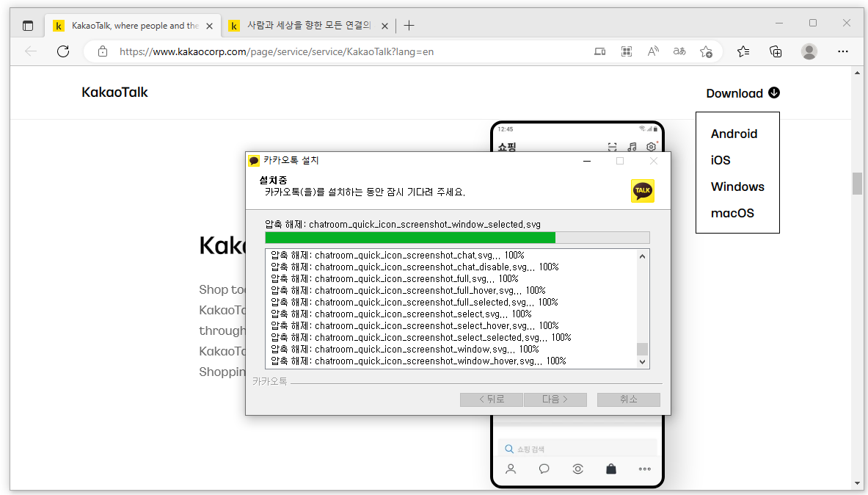This screenshot has width=868, height=495.
Task: Go back with the browser back arrow
Action: point(31,51)
